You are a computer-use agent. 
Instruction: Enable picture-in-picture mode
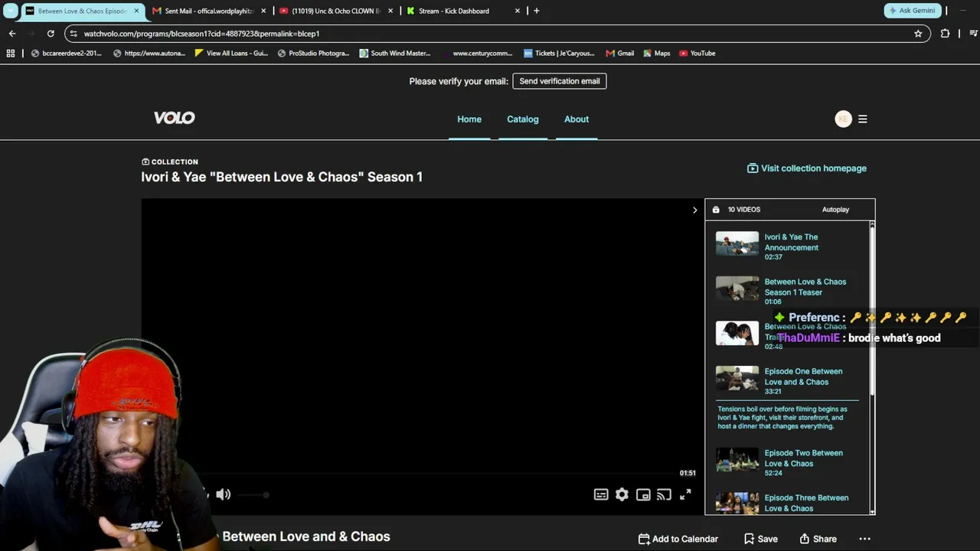[x=643, y=495]
